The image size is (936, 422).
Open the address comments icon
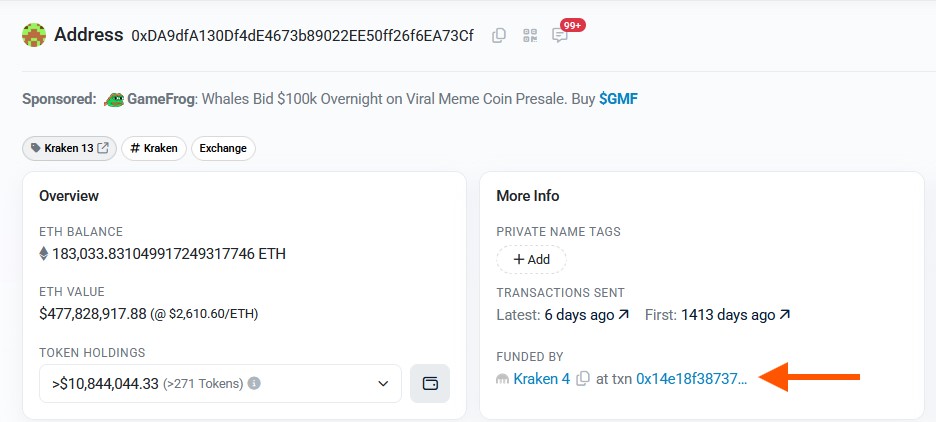[x=560, y=36]
